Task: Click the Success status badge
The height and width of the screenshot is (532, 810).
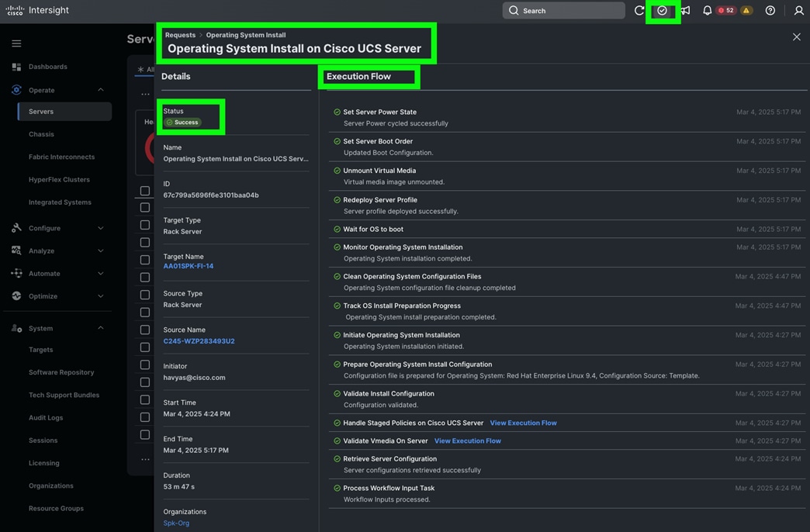Action: [183, 123]
